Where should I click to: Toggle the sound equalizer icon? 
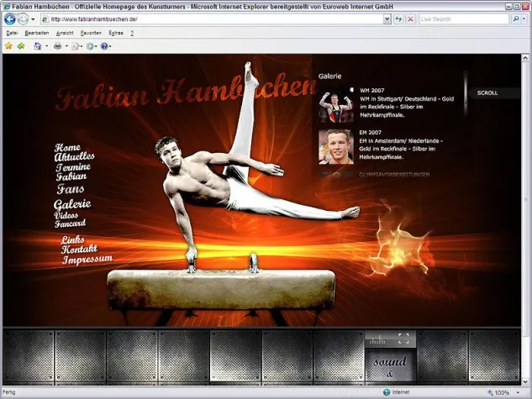[x=379, y=339]
